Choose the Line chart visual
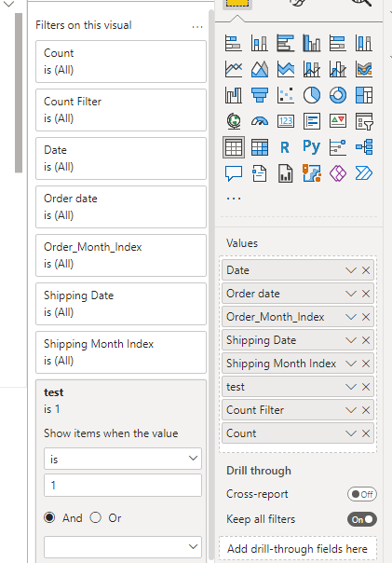 point(234,69)
